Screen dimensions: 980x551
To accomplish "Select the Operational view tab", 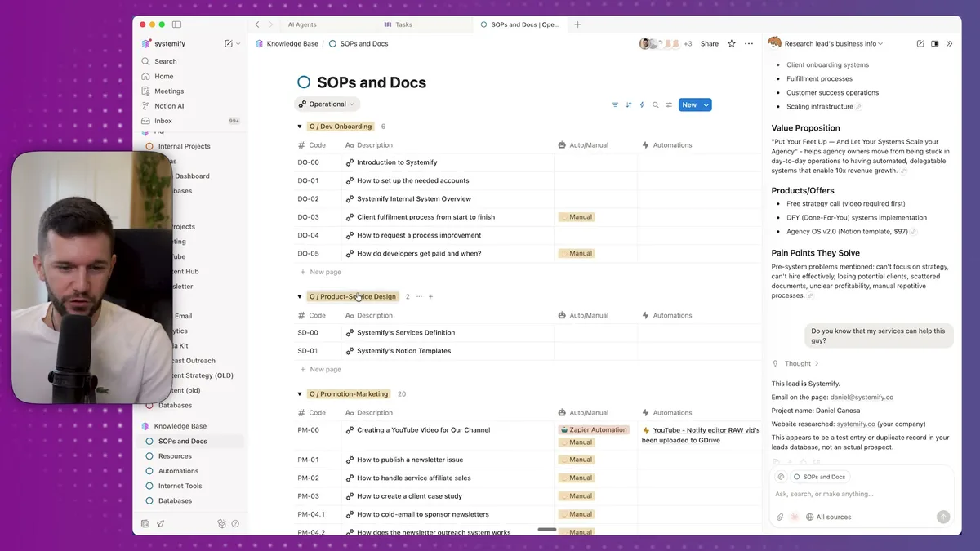I will [x=327, y=104].
